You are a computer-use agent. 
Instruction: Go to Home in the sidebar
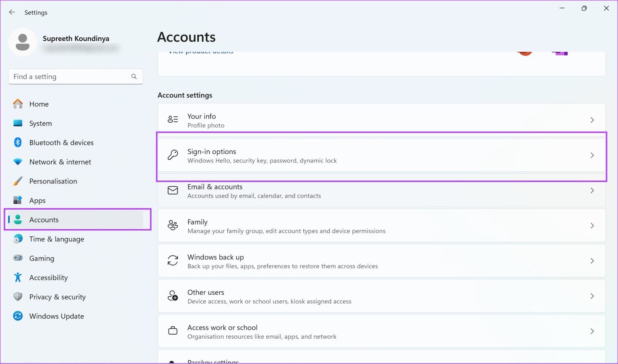[x=39, y=104]
